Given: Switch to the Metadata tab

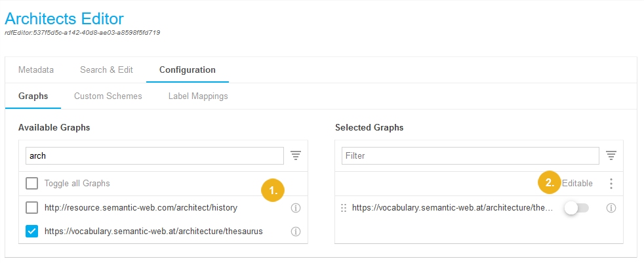Looking at the screenshot, I should click(36, 70).
